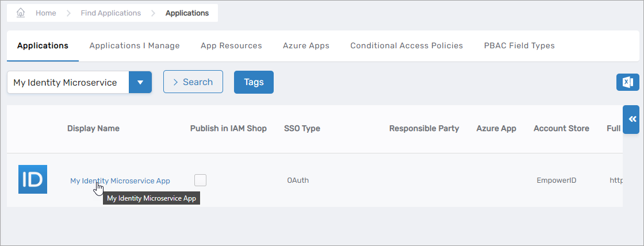Open My Identity Microservice App link
Viewport: 644px width, 246px height.
click(120, 180)
